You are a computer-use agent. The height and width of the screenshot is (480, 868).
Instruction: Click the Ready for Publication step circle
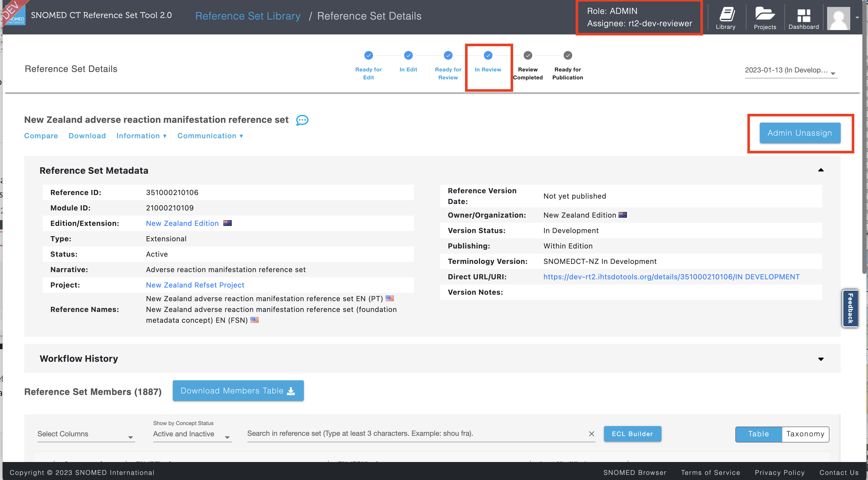point(567,55)
